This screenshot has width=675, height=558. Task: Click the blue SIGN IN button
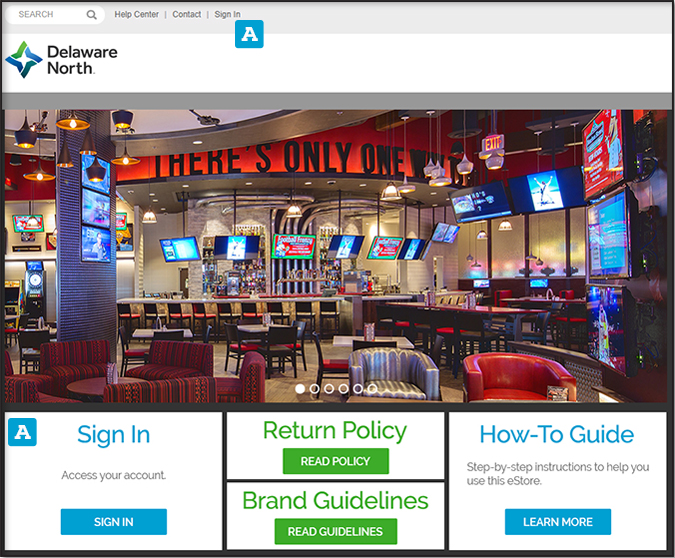[x=114, y=522]
